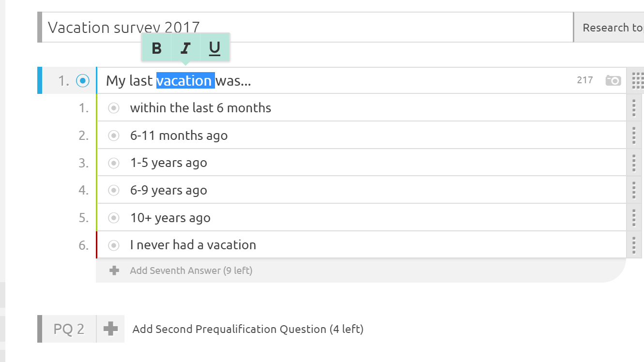The height and width of the screenshot is (362, 644).
Task: Open options dots for '6-9 years ago'
Action: (x=634, y=190)
